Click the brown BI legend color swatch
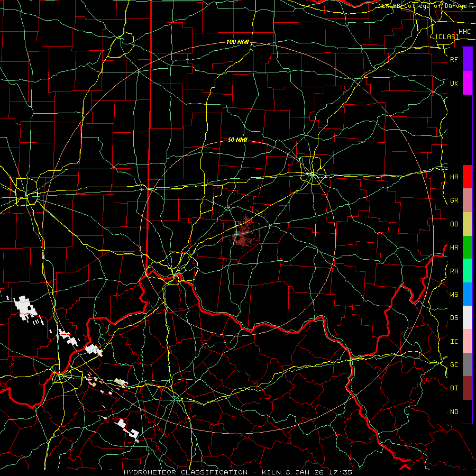This screenshot has width=476, height=476. [467, 388]
